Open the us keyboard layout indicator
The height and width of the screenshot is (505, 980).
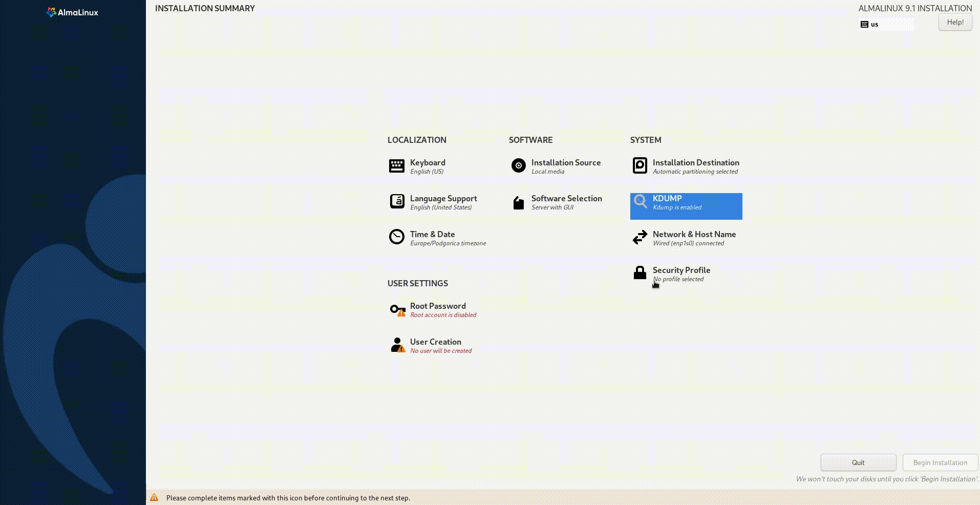coord(885,24)
